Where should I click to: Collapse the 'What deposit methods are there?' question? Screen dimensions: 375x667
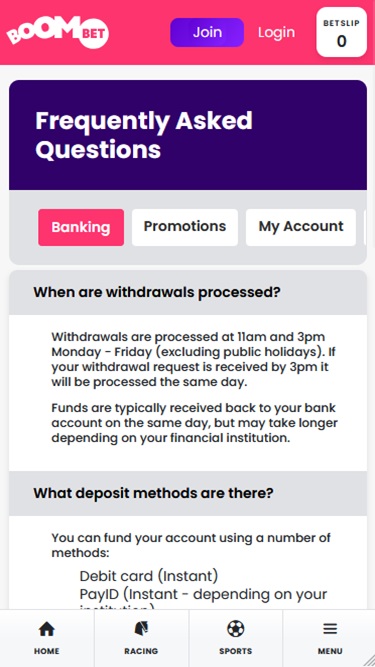[x=188, y=493]
